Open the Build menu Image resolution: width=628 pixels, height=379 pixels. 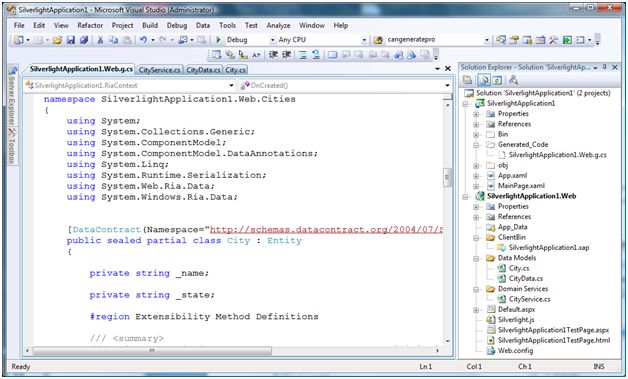[150, 25]
